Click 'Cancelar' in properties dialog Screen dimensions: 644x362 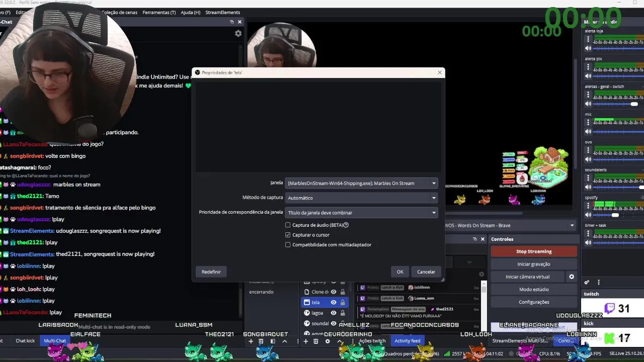(x=426, y=271)
